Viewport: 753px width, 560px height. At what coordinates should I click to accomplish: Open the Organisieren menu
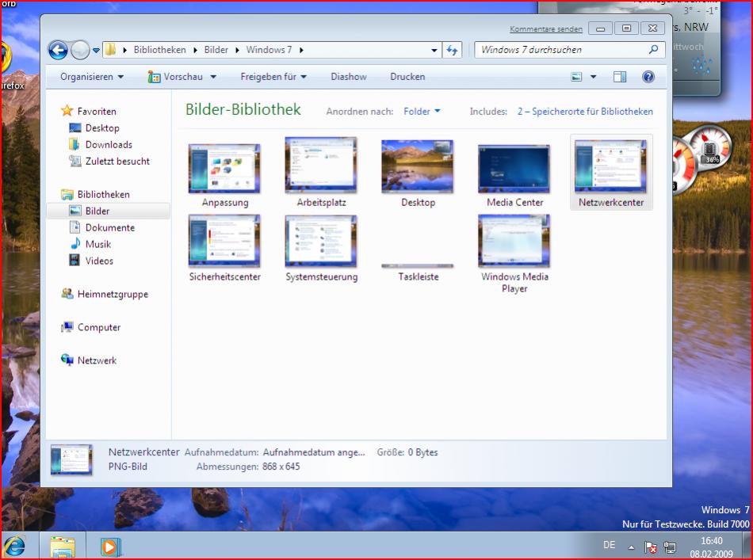[92, 77]
